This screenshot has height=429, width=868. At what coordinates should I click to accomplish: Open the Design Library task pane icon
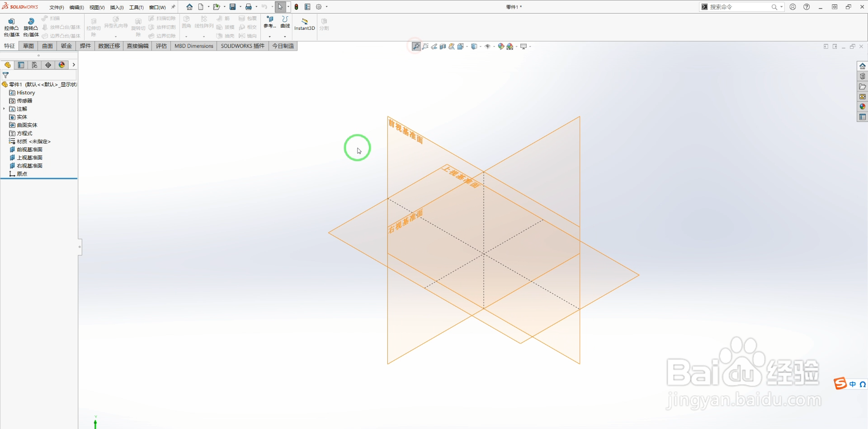(x=863, y=76)
